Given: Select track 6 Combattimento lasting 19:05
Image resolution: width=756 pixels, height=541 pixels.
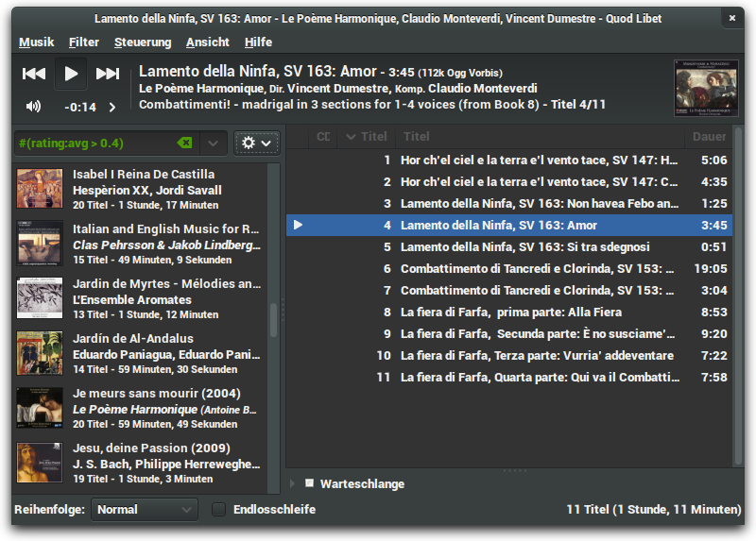Looking at the screenshot, I should tap(509, 268).
